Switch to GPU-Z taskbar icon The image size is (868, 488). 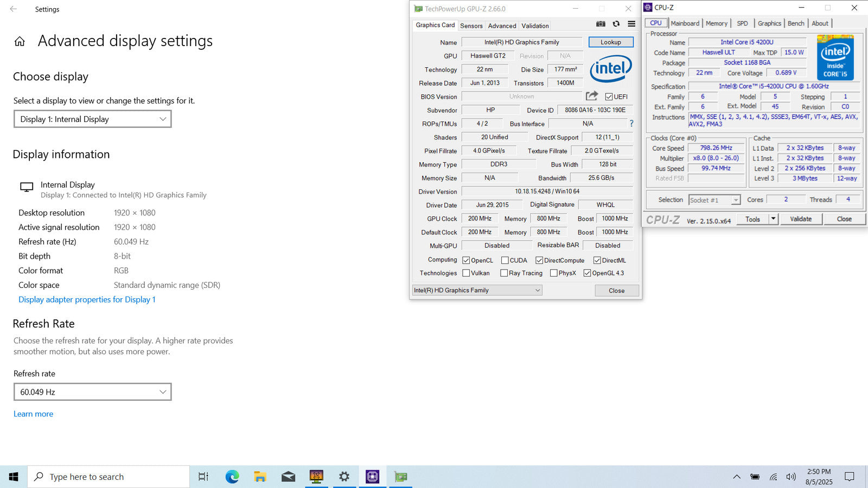[401, 477]
